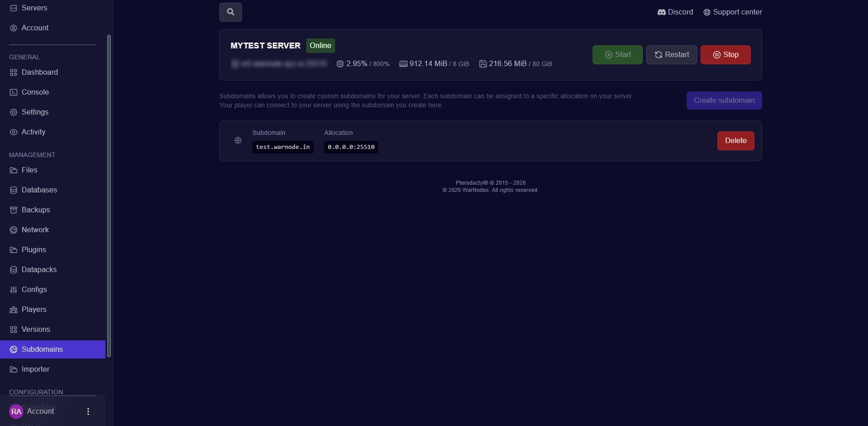Click the CPU usage chip icon

pyautogui.click(x=340, y=64)
